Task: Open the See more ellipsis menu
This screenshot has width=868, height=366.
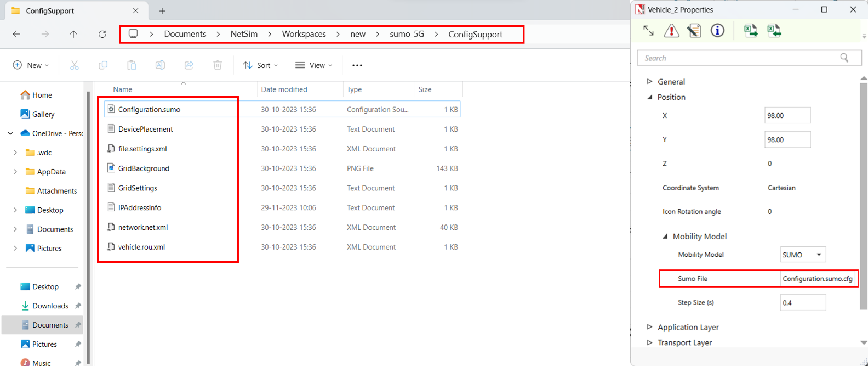Action: tap(357, 65)
